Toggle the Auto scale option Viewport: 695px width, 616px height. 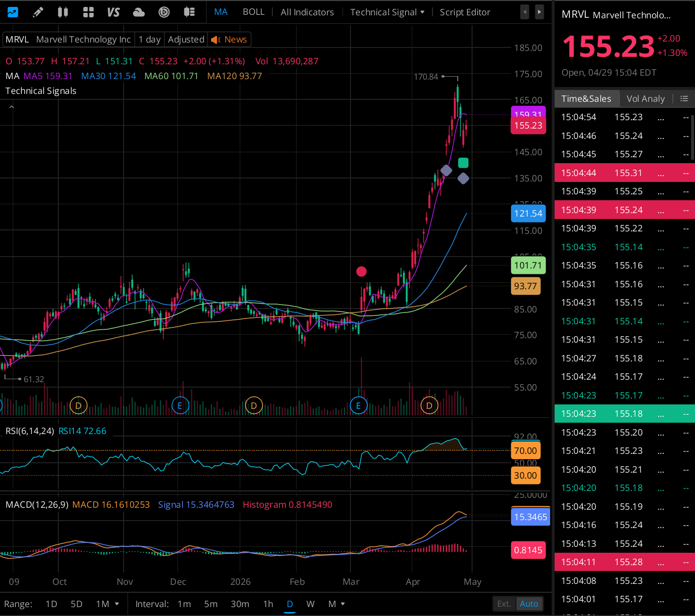click(529, 604)
